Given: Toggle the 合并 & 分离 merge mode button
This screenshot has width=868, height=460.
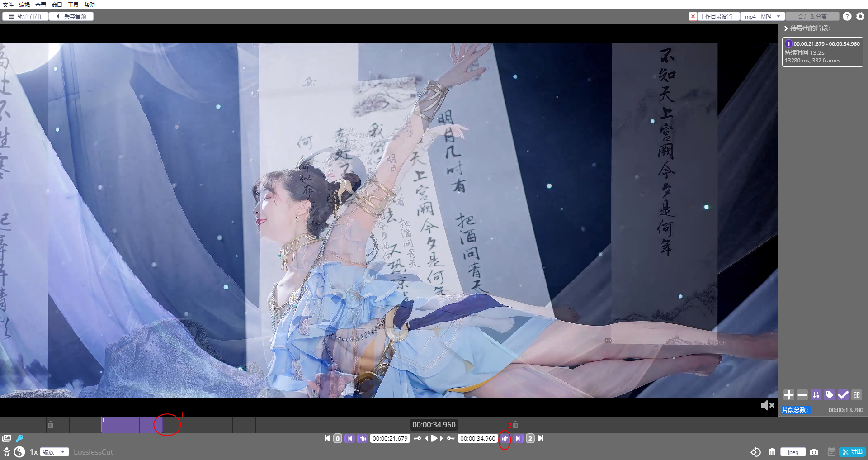Looking at the screenshot, I should point(812,16).
